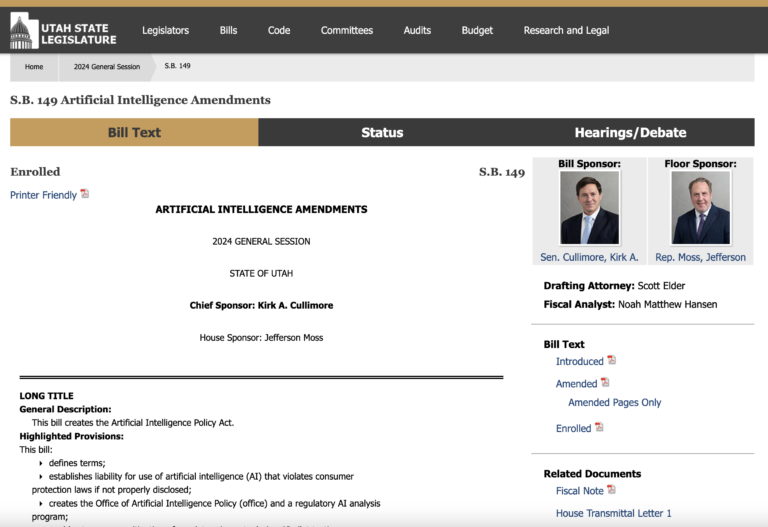Click the LONG TITLE heading

coord(47,396)
